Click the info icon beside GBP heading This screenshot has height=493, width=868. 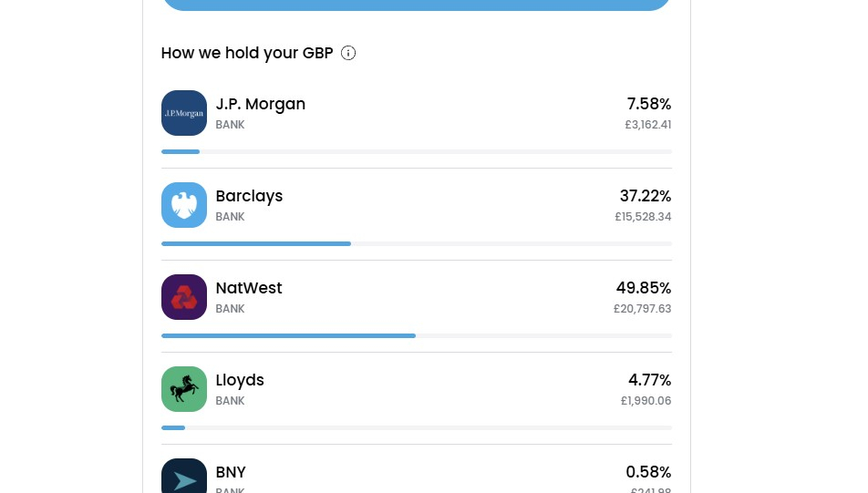348,53
